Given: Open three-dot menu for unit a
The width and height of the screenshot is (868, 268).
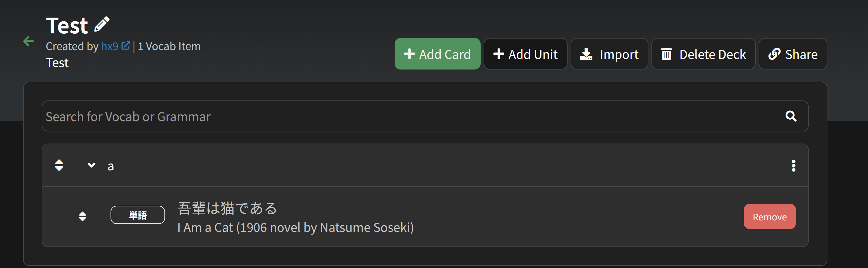Looking at the screenshot, I should point(793,166).
